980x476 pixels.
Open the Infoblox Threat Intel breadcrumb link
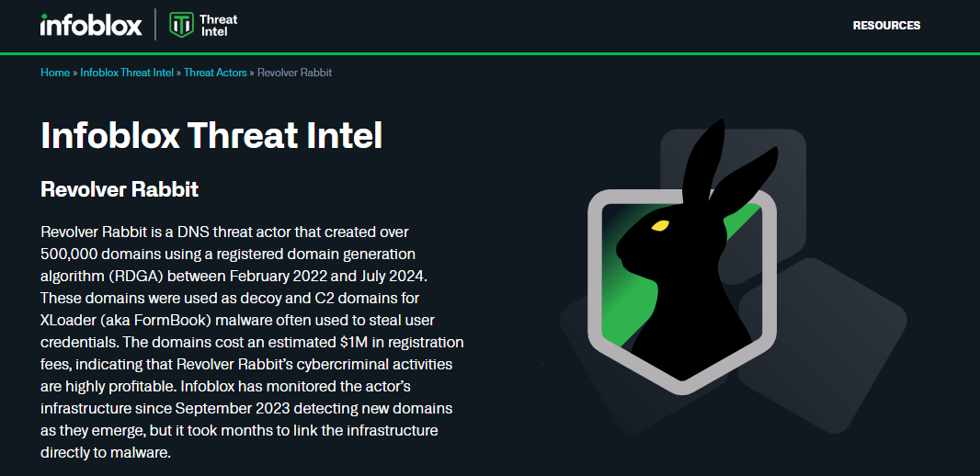(x=127, y=73)
